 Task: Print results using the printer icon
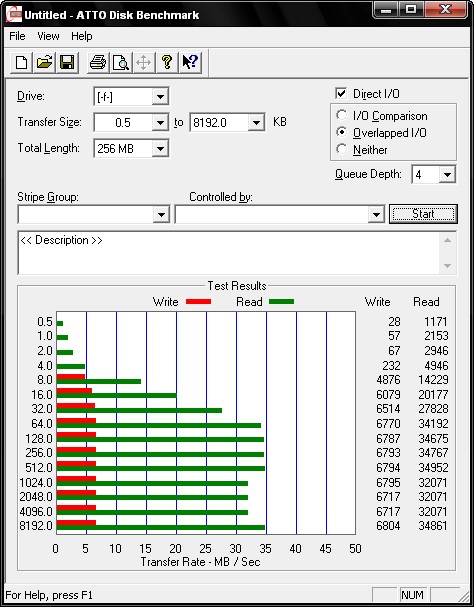(98, 62)
